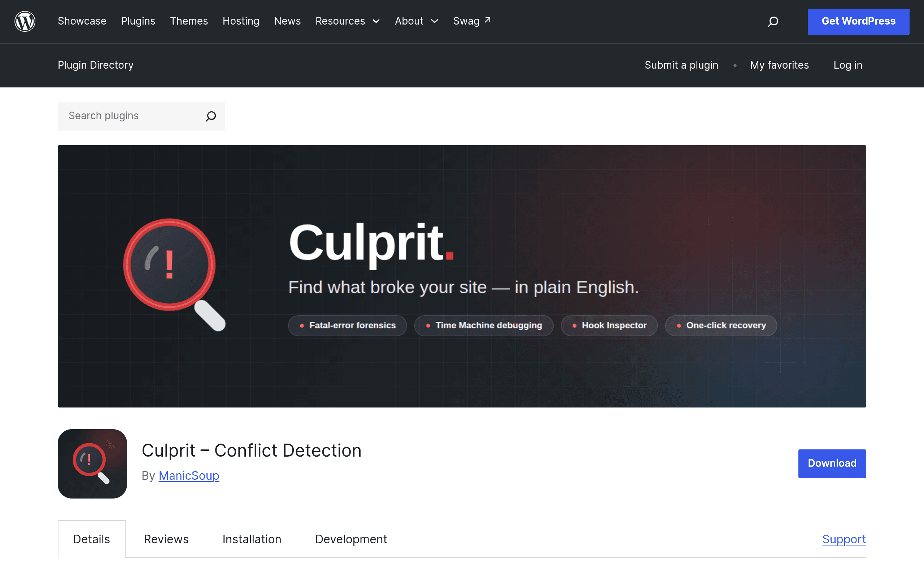924x578 pixels.
Task: Switch to the Reviews tab
Action: click(166, 539)
